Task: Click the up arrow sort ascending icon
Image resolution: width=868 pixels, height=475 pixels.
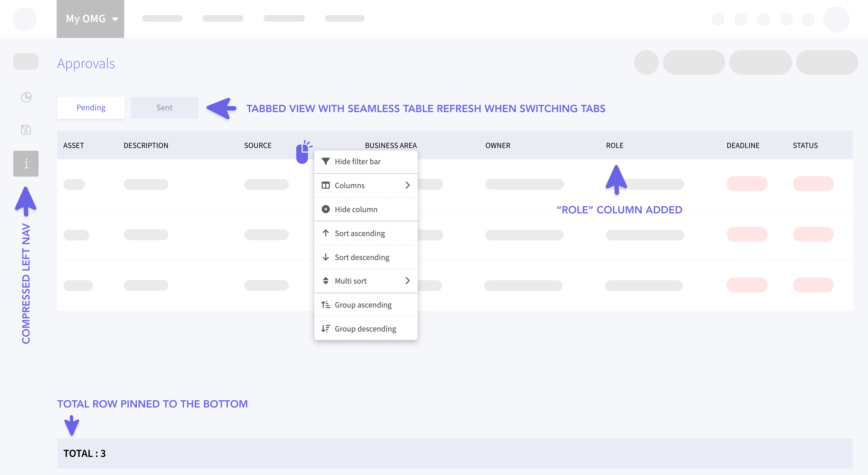Action: 325,233
